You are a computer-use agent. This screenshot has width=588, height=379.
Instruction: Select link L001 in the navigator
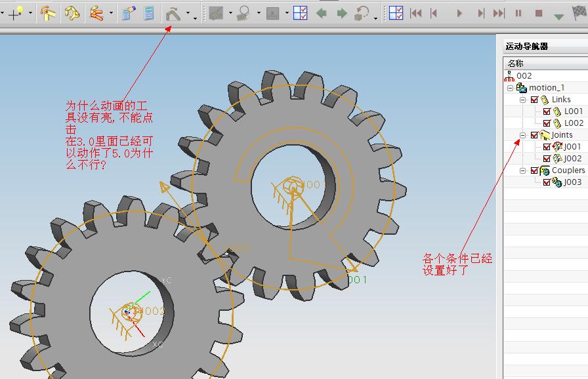coord(574,111)
